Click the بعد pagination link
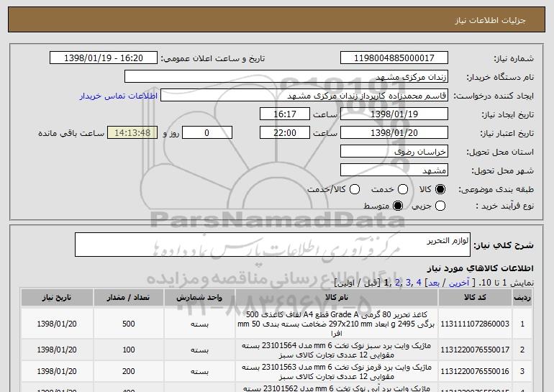 (x=434, y=283)
